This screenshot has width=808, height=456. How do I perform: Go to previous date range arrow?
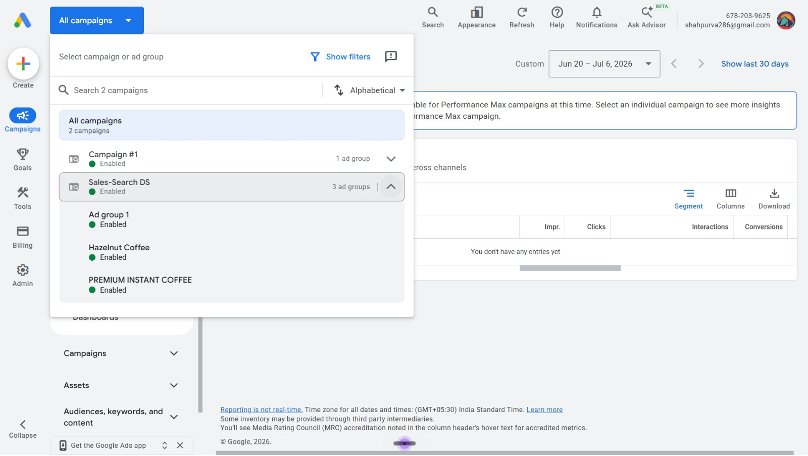tap(674, 64)
